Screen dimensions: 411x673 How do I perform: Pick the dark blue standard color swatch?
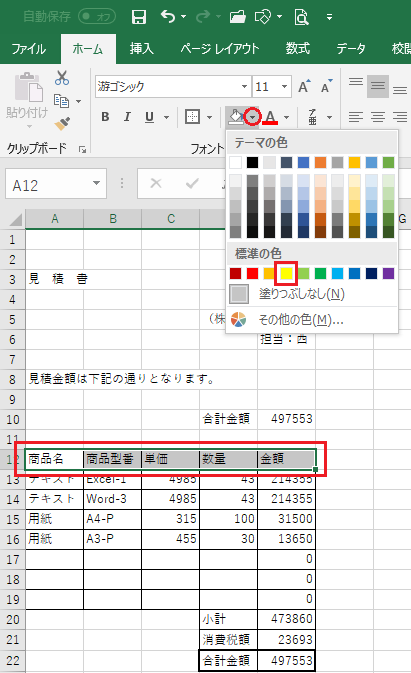372,273
